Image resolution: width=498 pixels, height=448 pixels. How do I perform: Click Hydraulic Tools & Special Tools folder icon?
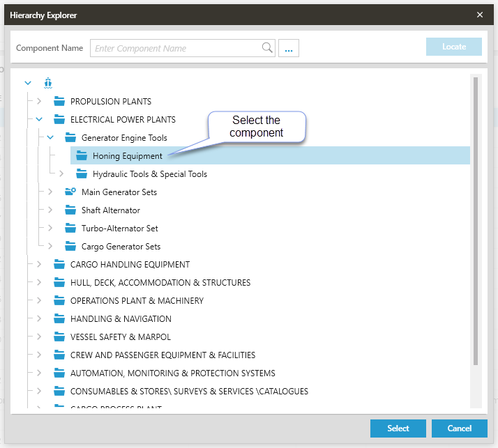pos(82,173)
